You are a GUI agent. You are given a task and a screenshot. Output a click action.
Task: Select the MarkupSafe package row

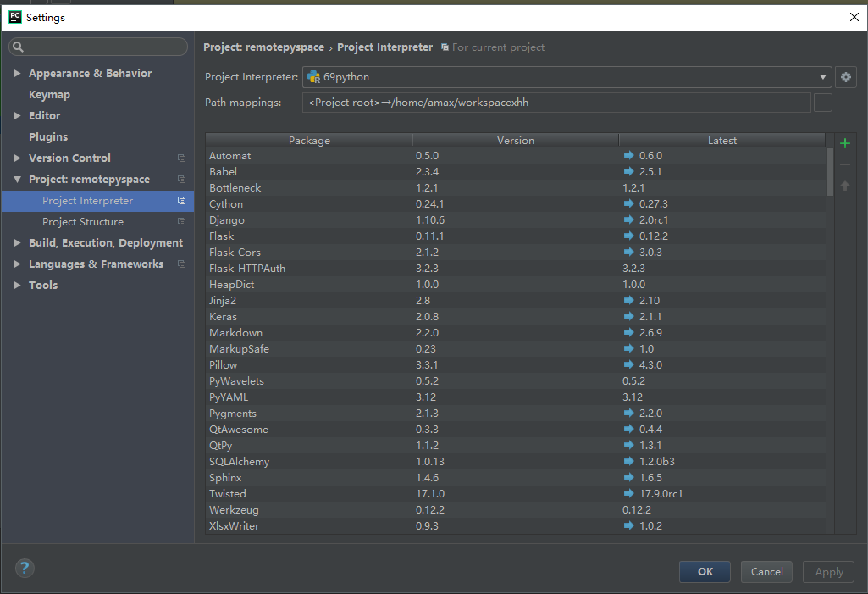pos(516,348)
